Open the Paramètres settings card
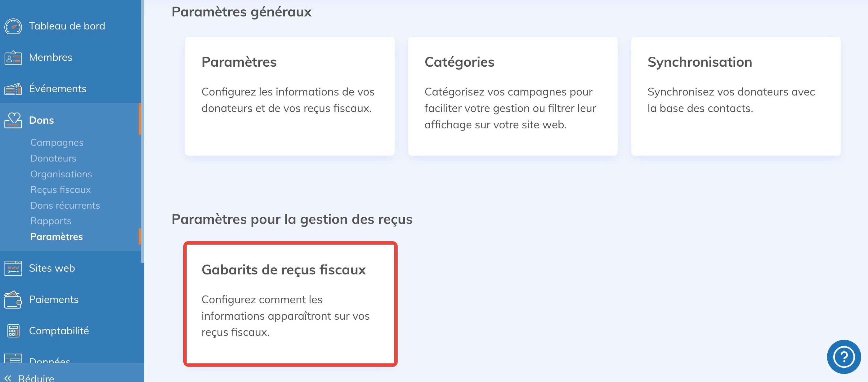868x382 pixels. [x=289, y=96]
